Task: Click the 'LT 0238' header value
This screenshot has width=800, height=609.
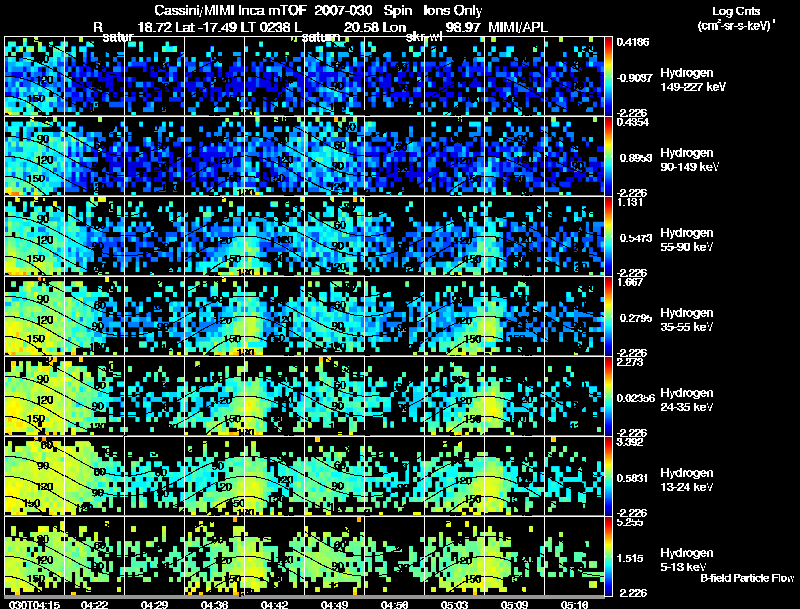Action: (267, 27)
